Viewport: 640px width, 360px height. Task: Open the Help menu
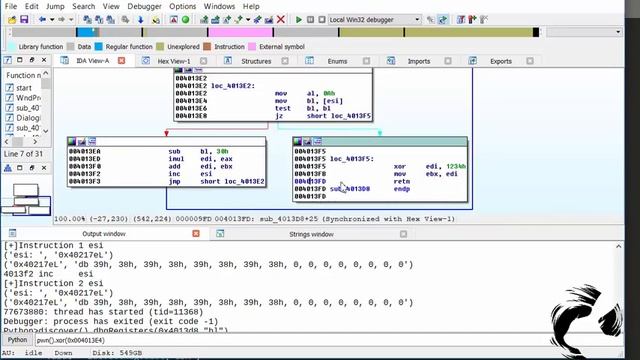(251, 6)
